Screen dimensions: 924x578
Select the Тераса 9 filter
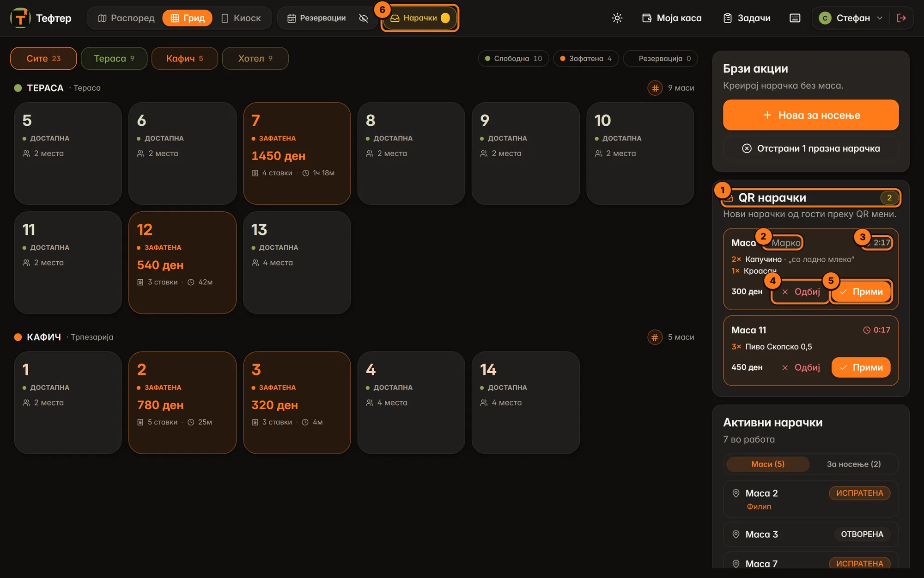(114, 58)
